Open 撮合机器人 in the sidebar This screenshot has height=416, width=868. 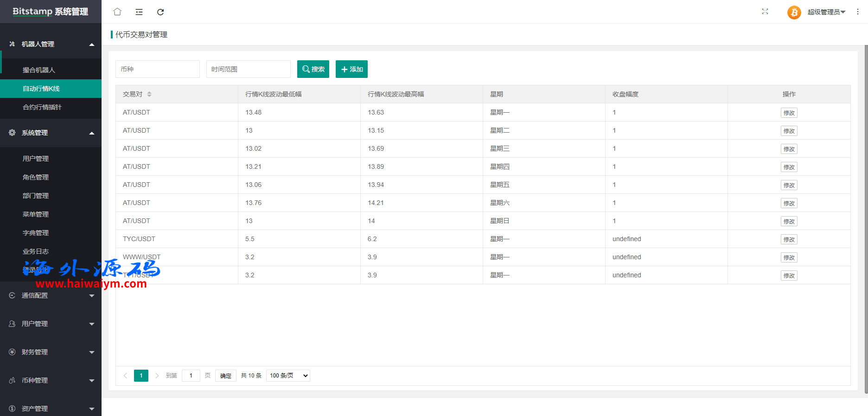pyautogui.click(x=39, y=70)
